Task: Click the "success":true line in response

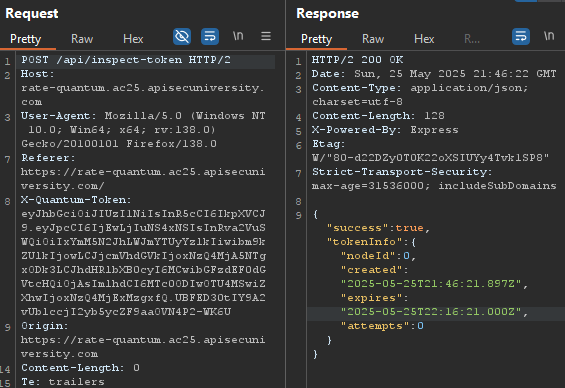Action: (x=378, y=228)
